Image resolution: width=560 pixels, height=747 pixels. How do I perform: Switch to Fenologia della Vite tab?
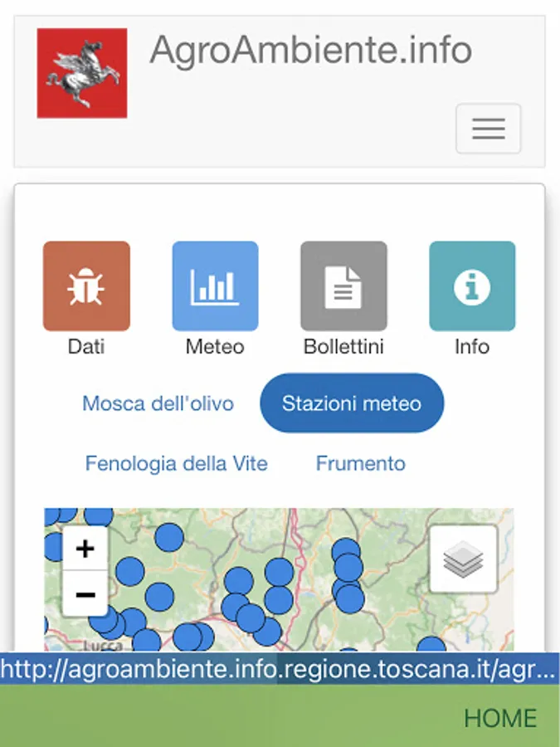tap(176, 463)
